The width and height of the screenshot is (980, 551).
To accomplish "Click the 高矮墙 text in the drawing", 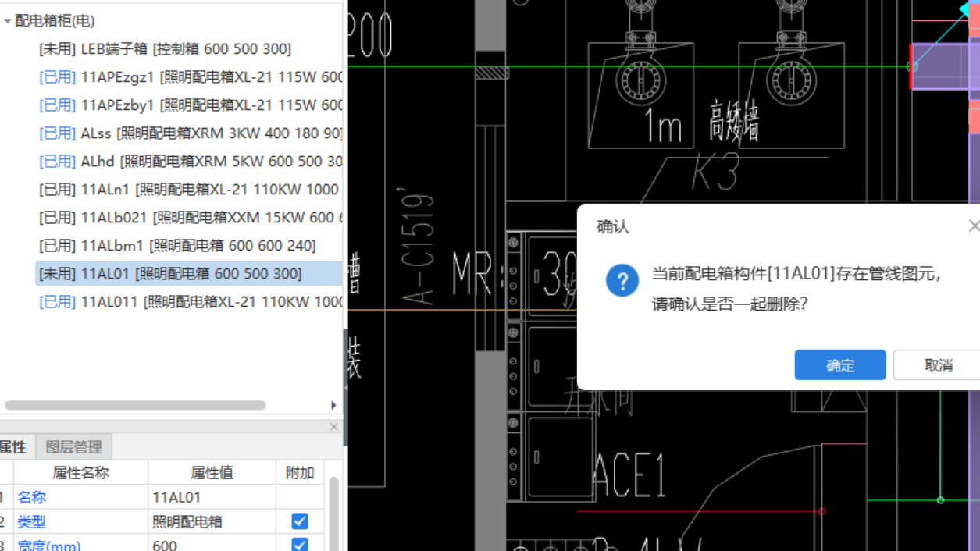I will (x=733, y=121).
